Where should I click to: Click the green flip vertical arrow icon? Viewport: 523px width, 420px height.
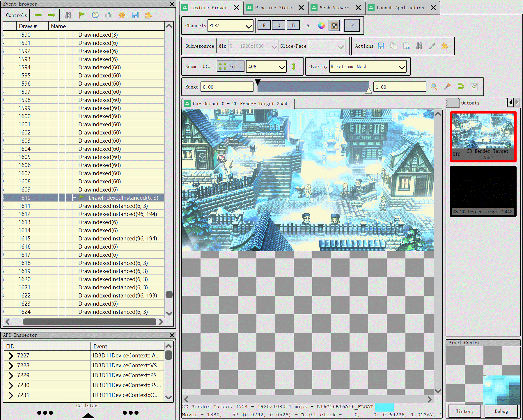pos(294,67)
